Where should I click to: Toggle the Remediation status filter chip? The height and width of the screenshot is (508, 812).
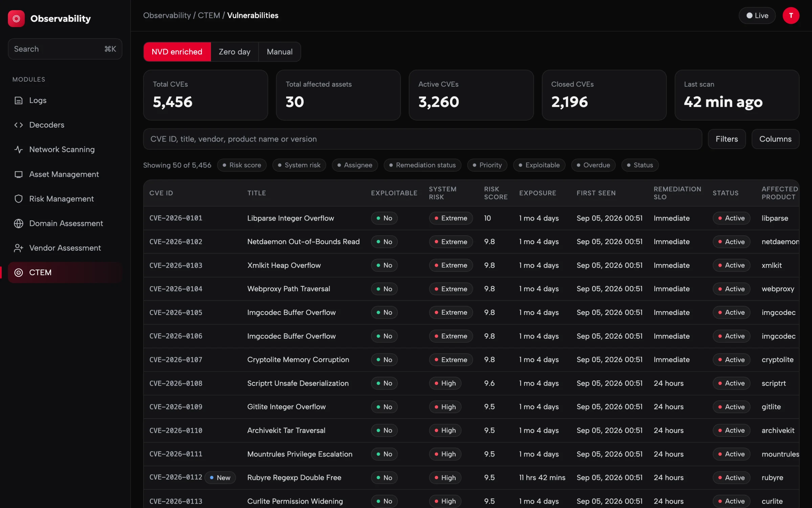click(423, 165)
